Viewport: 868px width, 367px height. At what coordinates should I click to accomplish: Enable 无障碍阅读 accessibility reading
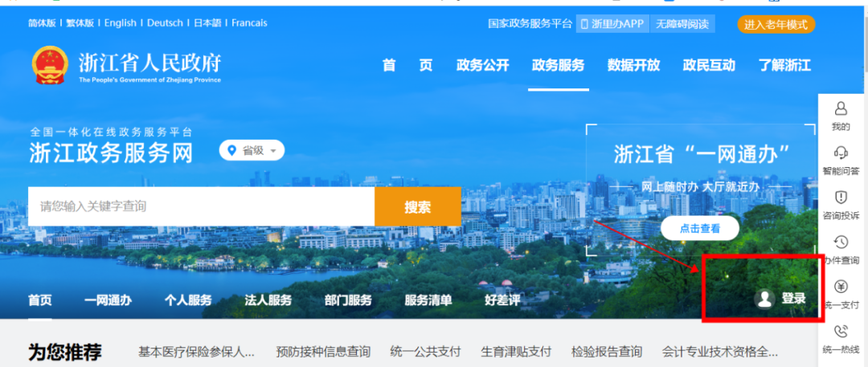pyautogui.click(x=682, y=24)
